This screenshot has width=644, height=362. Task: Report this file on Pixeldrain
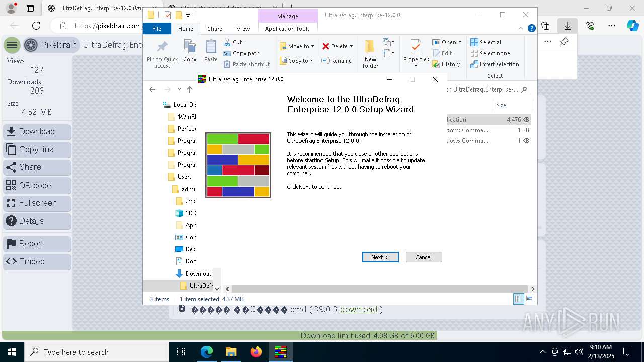coord(37,244)
